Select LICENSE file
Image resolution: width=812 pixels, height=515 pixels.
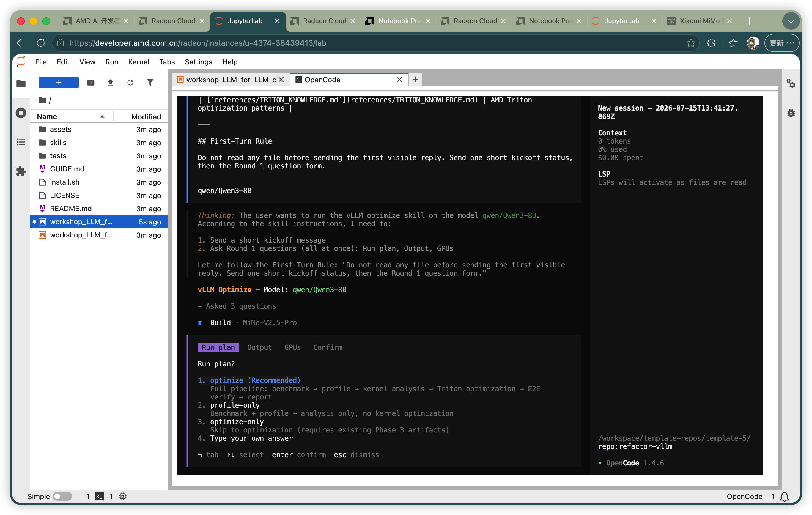click(99, 195)
